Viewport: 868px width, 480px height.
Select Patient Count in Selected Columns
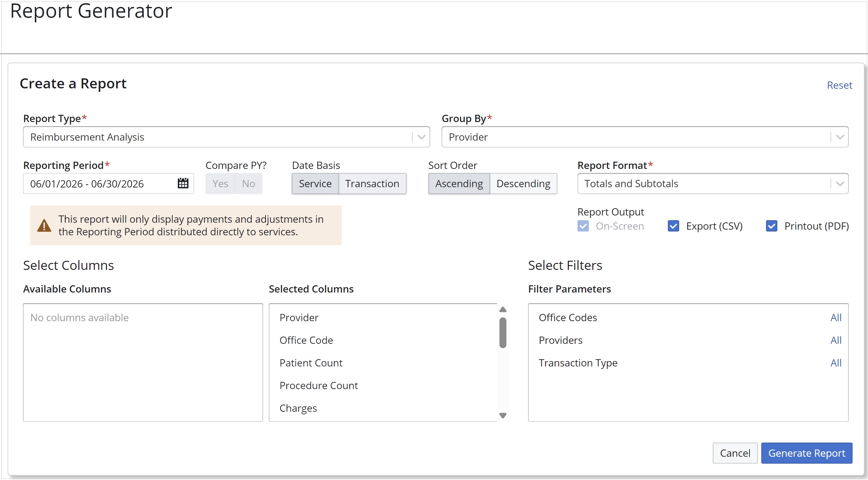[x=383, y=363]
